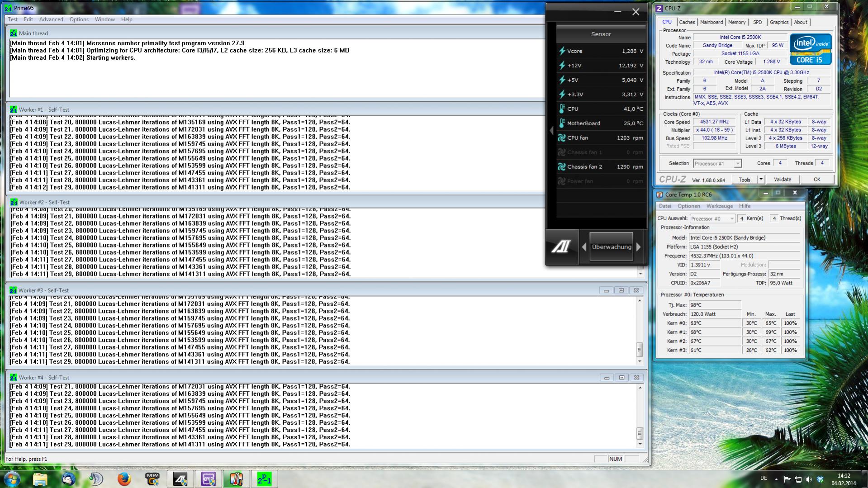Image resolution: width=868 pixels, height=488 pixels.
Task: Click the Worker #2 Self-Test window icon
Action: (14, 202)
